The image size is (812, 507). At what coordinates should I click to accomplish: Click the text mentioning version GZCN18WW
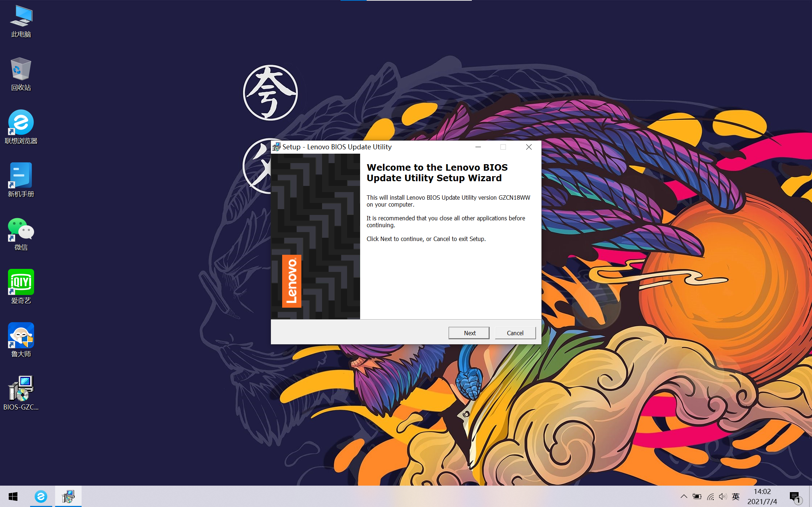[448, 201]
